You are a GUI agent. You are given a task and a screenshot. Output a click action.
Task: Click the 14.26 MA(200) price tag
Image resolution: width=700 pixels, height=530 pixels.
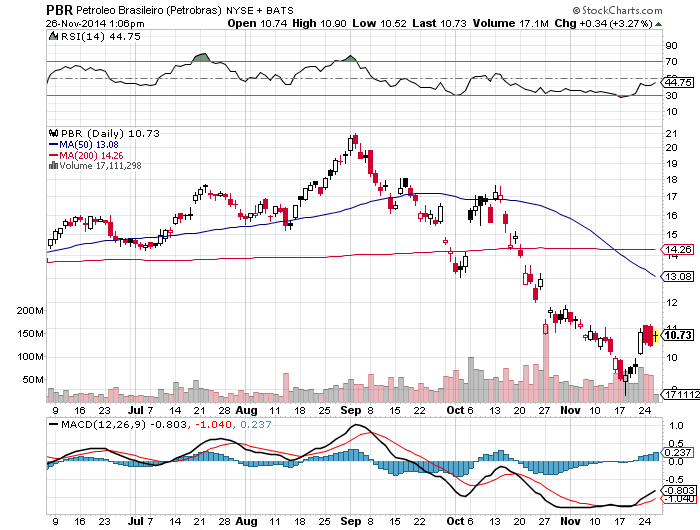point(678,250)
